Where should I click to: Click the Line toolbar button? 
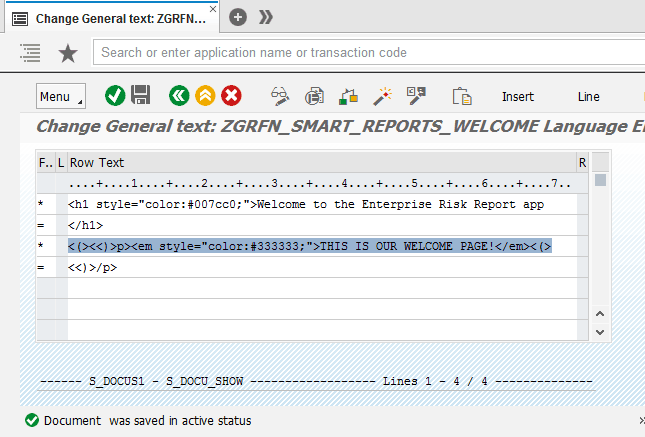pos(589,97)
